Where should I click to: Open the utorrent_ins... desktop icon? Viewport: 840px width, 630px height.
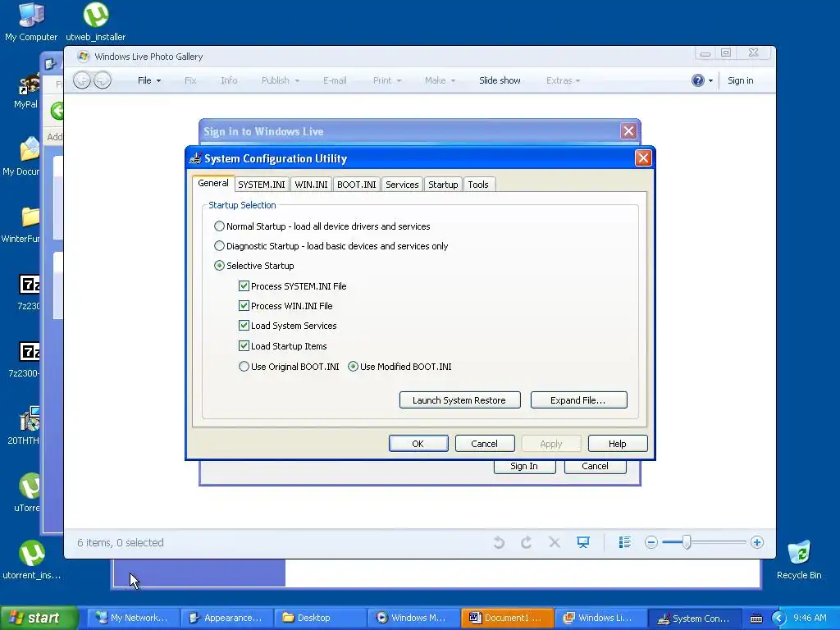pos(31,559)
